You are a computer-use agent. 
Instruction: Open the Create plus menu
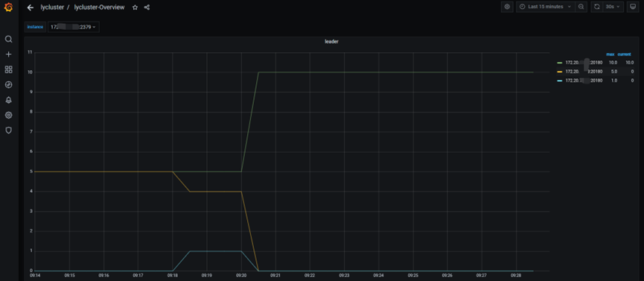click(x=9, y=54)
